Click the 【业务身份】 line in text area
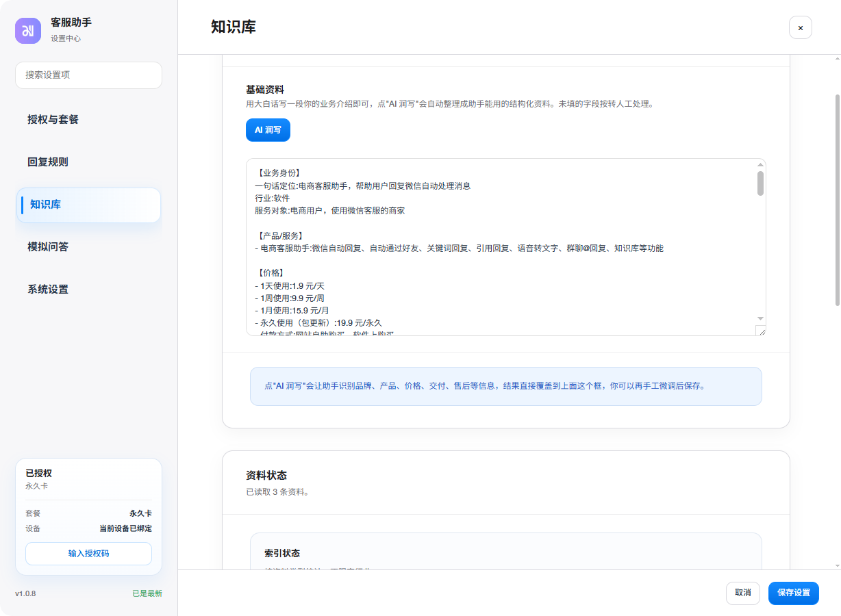This screenshot has height=616, width=841. click(279, 173)
